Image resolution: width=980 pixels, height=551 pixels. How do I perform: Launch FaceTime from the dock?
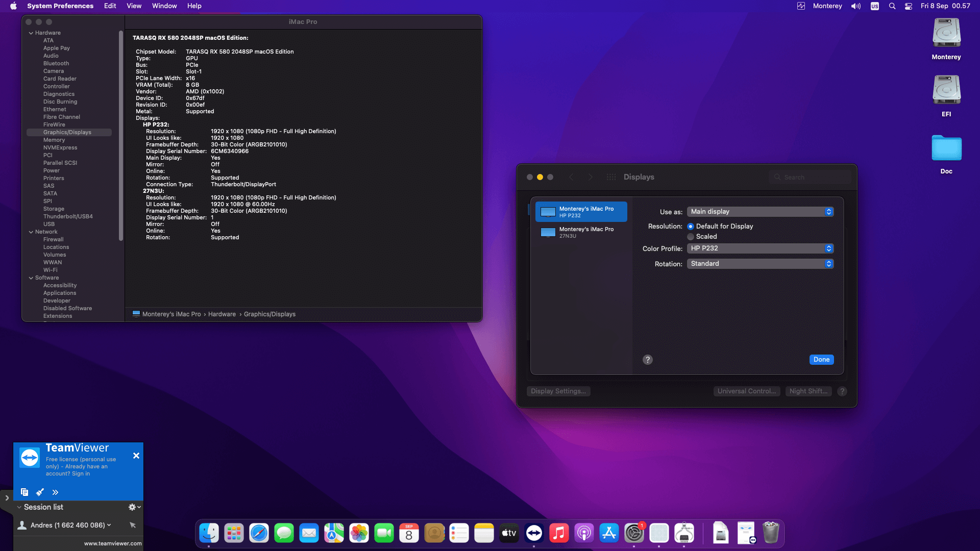[384, 533]
